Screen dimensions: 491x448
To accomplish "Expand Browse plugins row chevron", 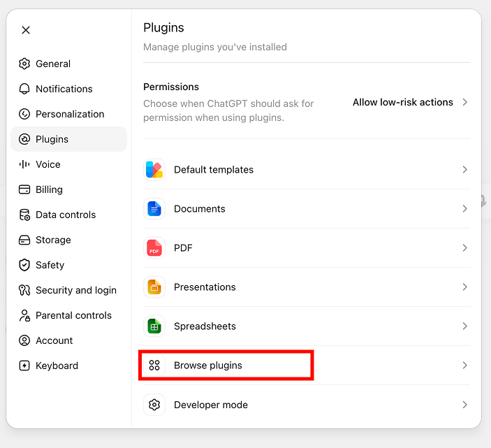I will (x=465, y=366).
